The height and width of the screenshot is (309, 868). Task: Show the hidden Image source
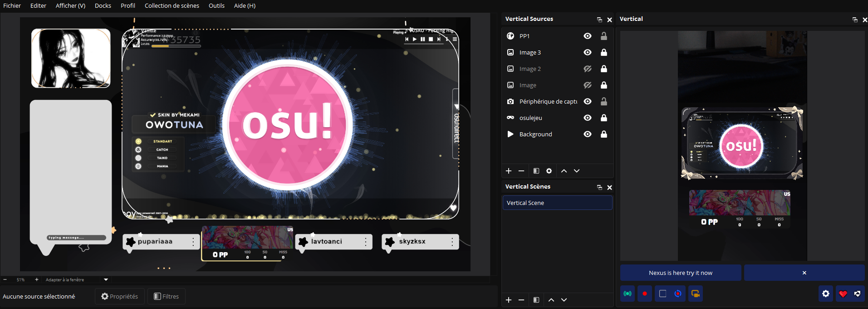pos(588,85)
